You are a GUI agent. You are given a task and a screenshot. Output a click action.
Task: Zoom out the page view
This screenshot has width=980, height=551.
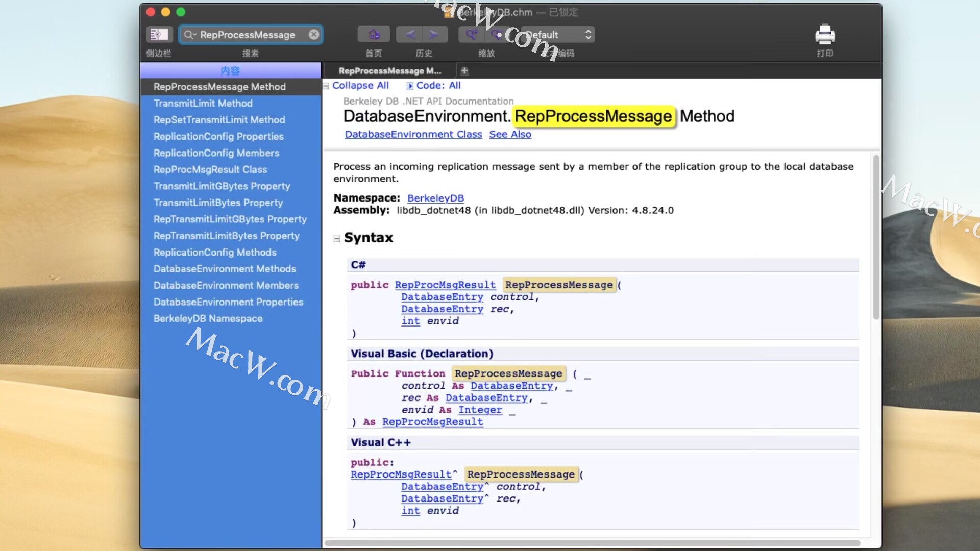(497, 35)
